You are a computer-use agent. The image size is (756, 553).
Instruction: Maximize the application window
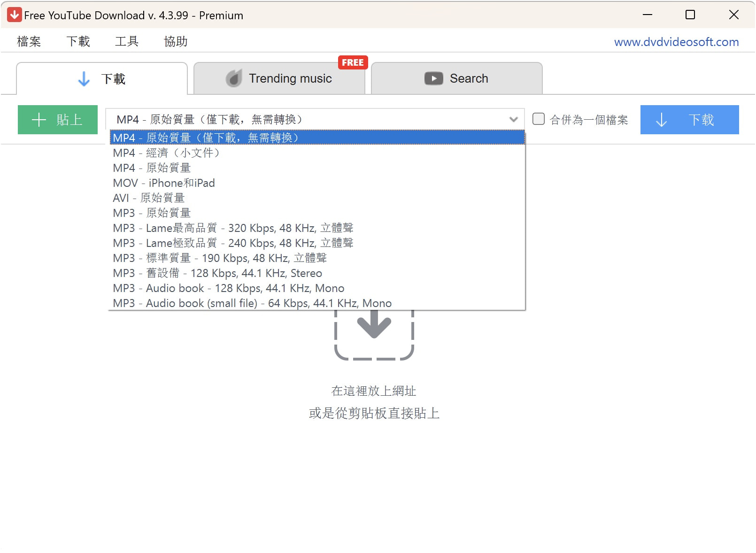pyautogui.click(x=690, y=15)
